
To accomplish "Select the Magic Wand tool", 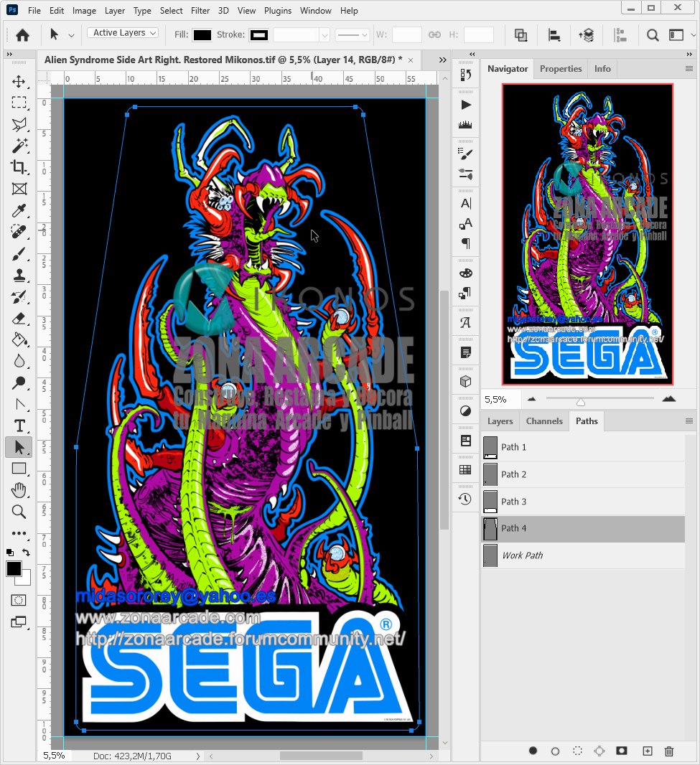I will click(19, 146).
